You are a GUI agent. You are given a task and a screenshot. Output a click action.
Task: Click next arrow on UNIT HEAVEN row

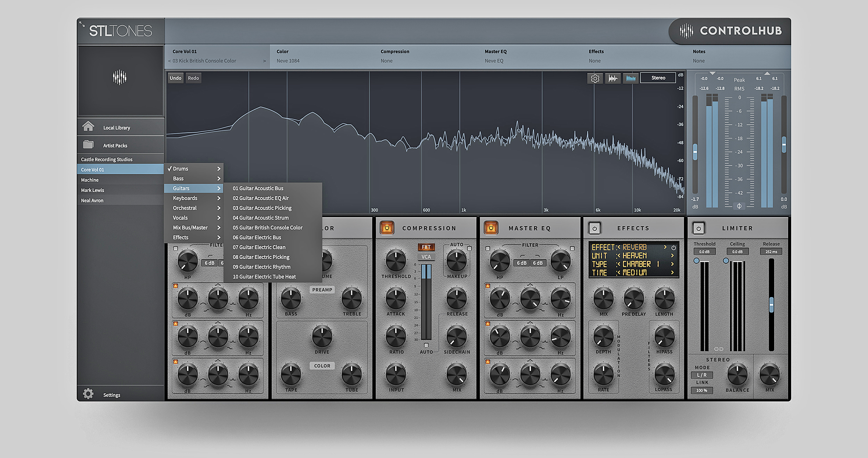pos(672,255)
